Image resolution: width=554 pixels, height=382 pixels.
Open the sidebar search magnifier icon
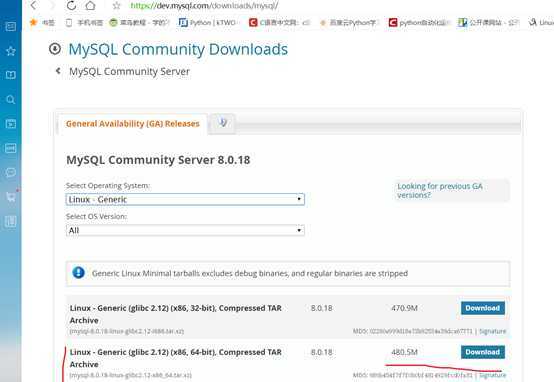pos(11,100)
